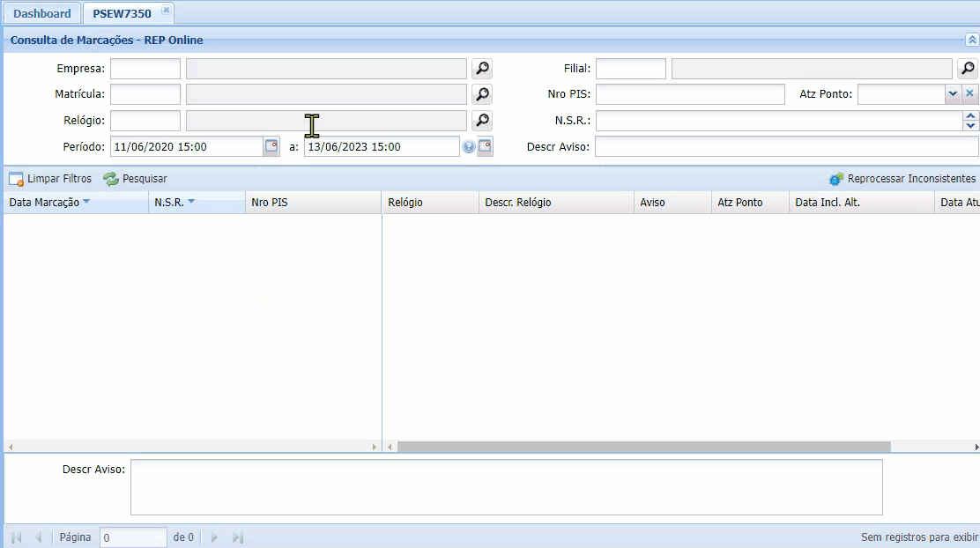The height and width of the screenshot is (548, 980).
Task: Clear the Atz Ponto selection with X
Action: 969,93
